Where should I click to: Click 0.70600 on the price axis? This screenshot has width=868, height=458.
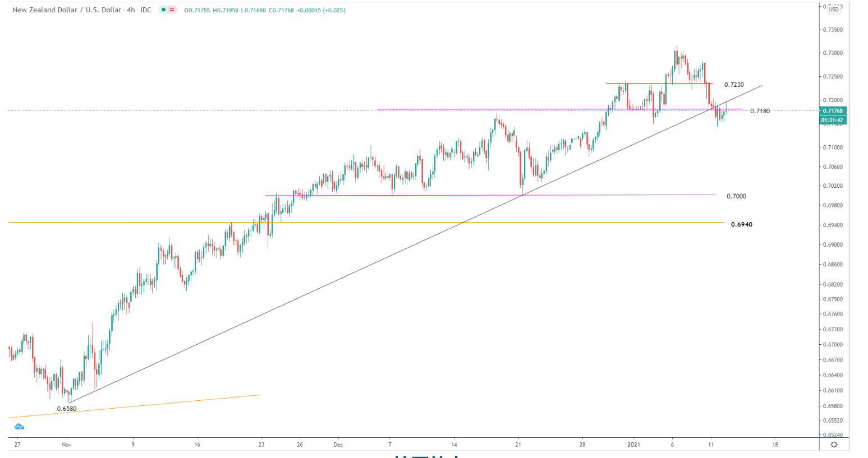point(833,167)
